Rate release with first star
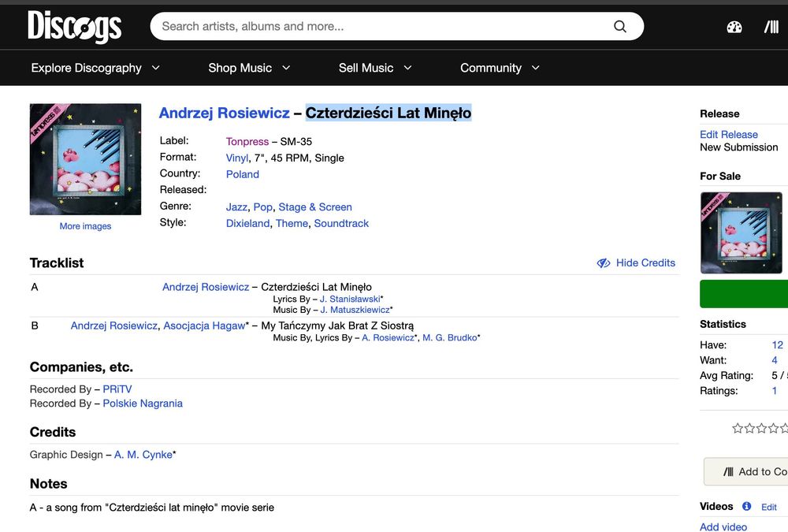The image size is (788, 532). [x=738, y=428]
